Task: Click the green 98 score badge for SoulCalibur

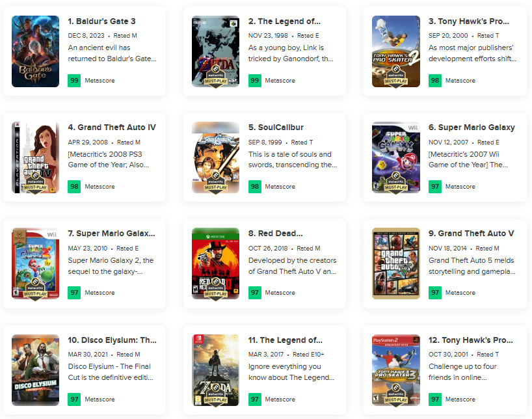Action: pos(255,187)
